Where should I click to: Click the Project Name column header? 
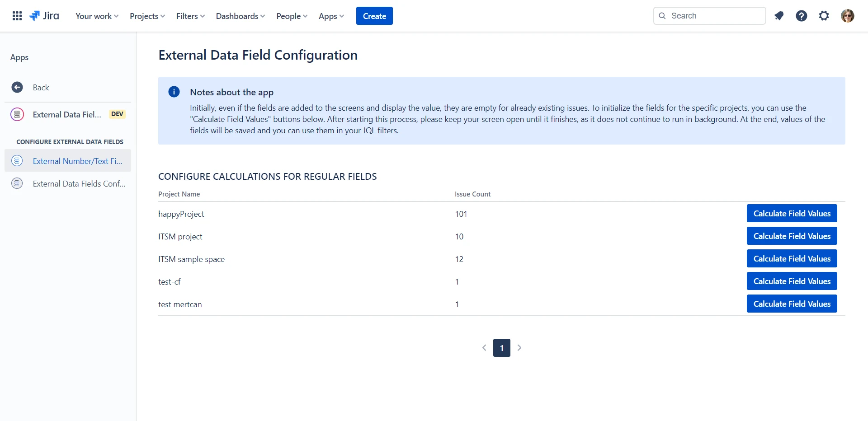pyautogui.click(x=179, y=194)
